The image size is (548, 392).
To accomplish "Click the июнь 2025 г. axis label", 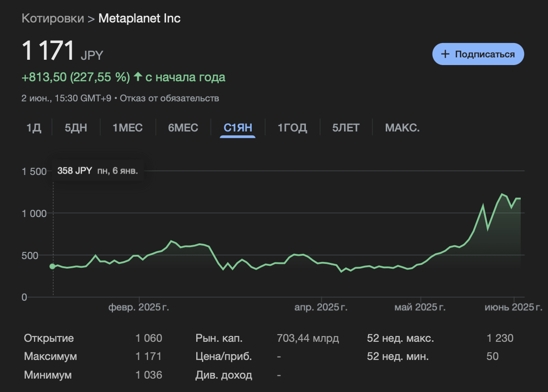I will tap(514, 307).
